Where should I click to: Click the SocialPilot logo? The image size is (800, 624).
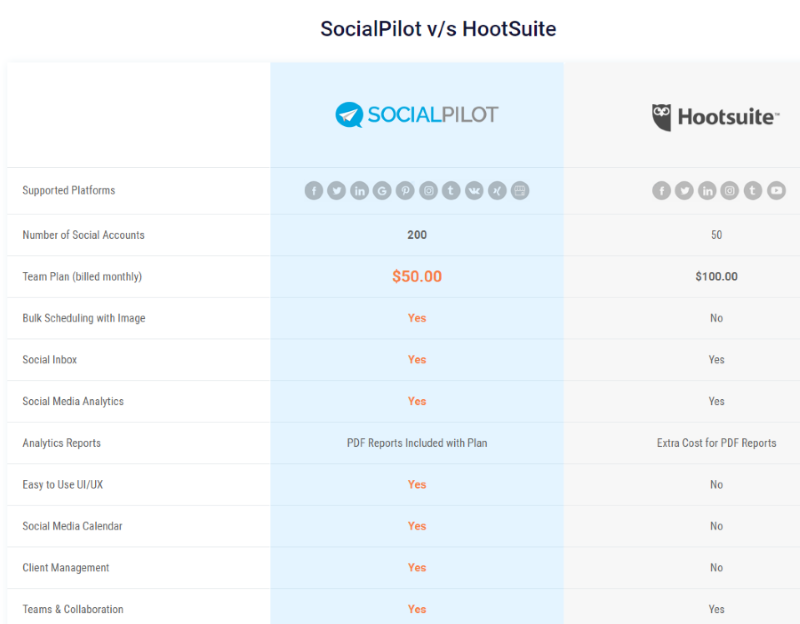(x=417, y=115)
